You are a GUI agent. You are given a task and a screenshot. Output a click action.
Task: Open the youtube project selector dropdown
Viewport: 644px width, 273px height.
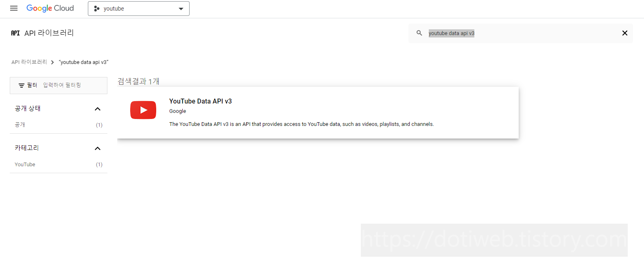click(138, 9)
